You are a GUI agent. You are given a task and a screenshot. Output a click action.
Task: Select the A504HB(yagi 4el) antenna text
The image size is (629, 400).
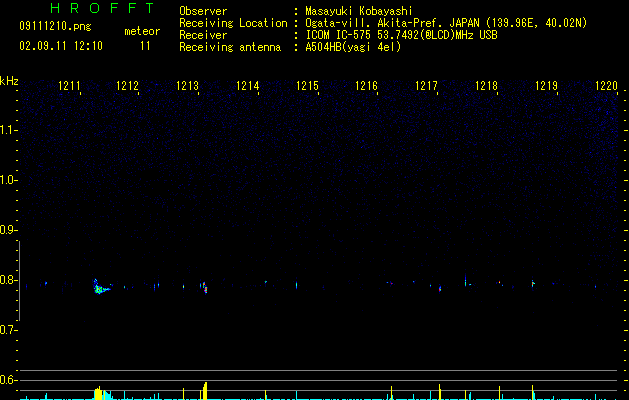[353, 47]
